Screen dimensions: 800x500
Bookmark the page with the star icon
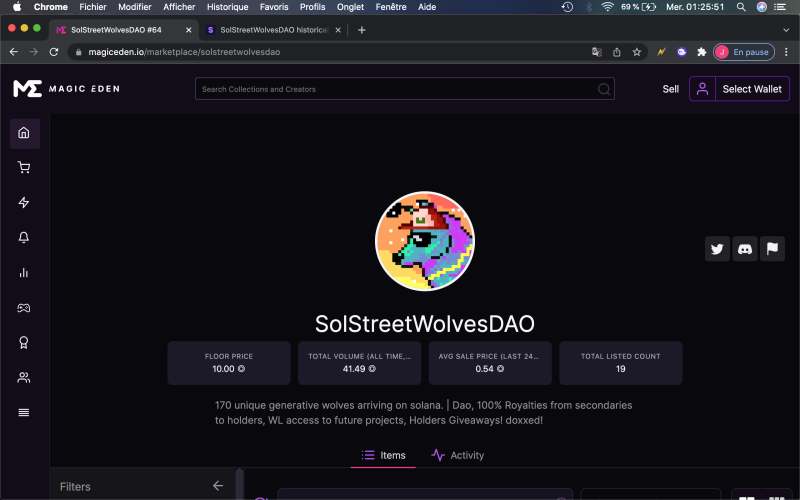(x=636, y=52)
